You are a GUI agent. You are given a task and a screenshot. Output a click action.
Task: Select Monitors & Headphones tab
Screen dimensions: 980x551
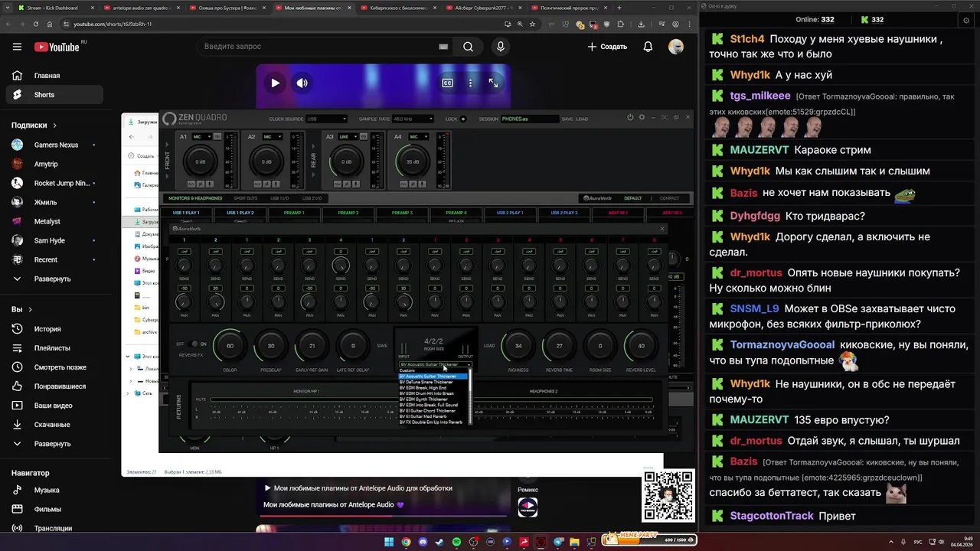coord(194,198)
